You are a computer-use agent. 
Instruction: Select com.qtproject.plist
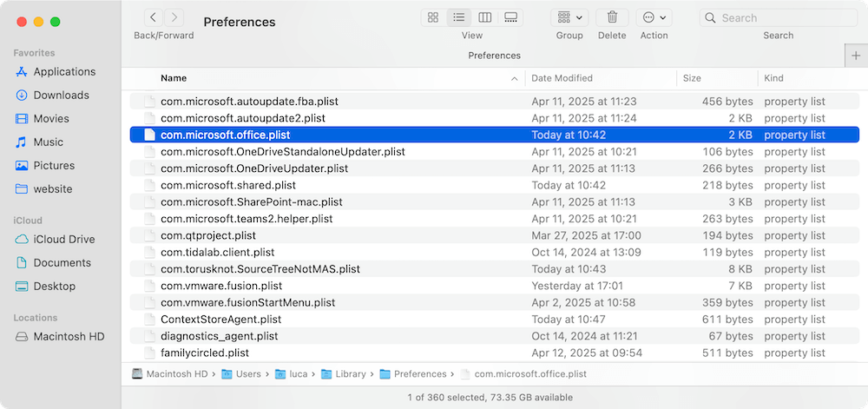[x=495, y=236]
